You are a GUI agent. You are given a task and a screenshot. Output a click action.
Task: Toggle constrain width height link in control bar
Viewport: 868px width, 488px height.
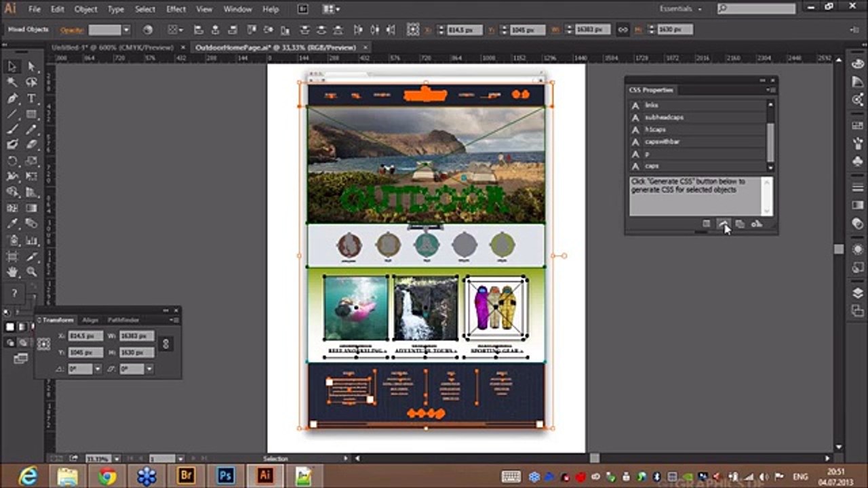pos(623,30)
